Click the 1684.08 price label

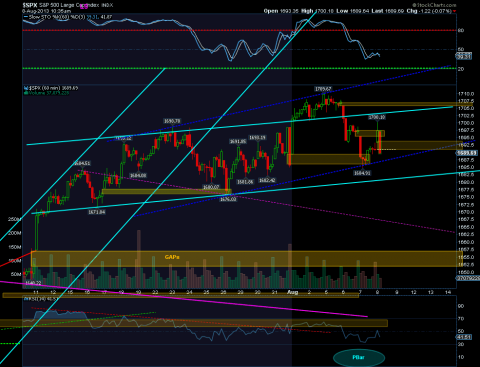pyautogui.click(x=138, y=175)
